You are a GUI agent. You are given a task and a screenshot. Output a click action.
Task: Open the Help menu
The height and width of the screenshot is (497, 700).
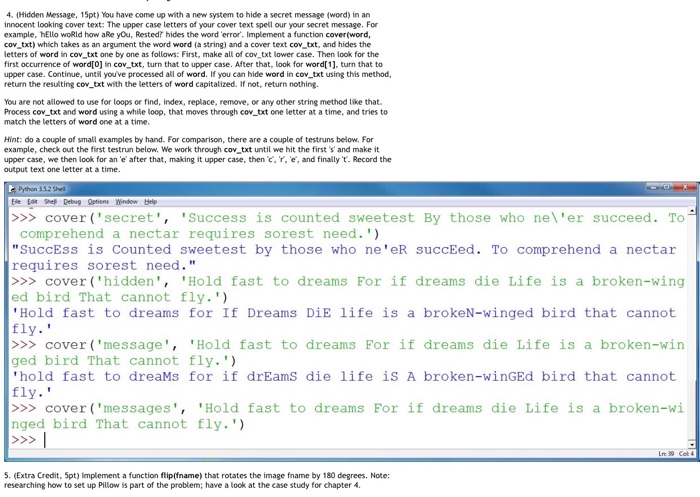[150, 202]
